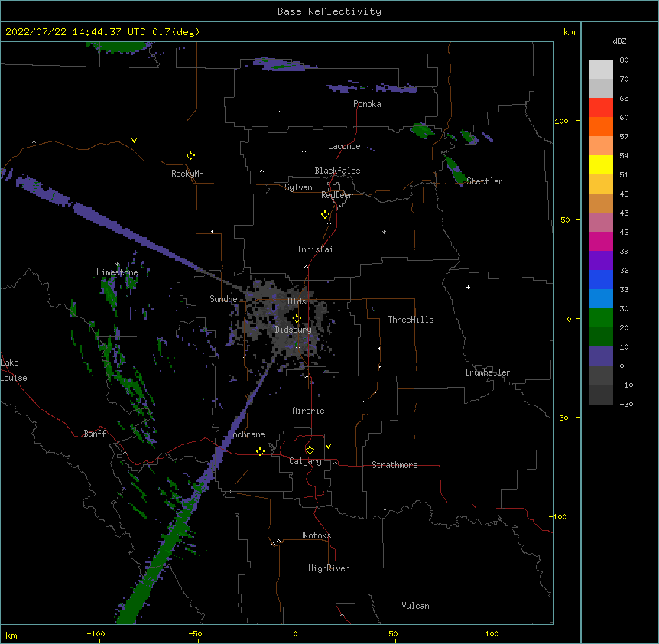Select the yellow radar-site diamond between Olds and Didsbury
Screen dimensions: 659x644
pos(297,319)
